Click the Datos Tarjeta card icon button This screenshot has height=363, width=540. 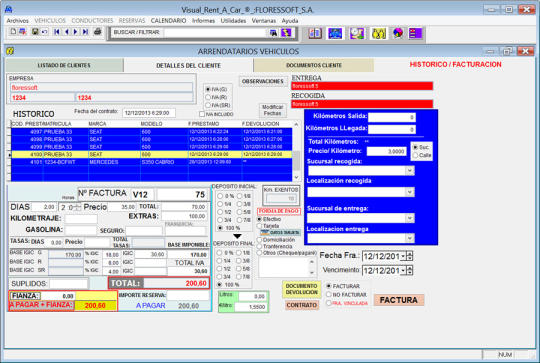point(280,232)
